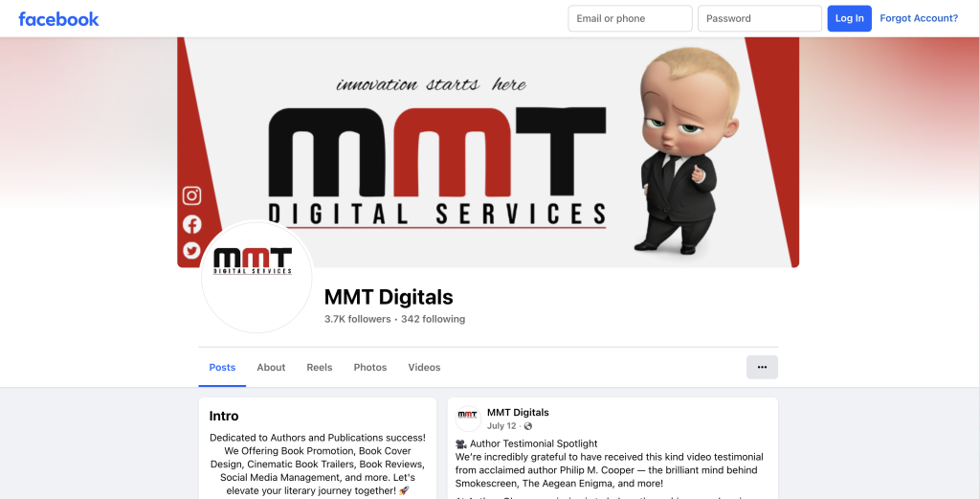This screenshot has width=980, height=499.
Task: Click the Instagram icon on cover banner
Action: [x=191, y=195]
